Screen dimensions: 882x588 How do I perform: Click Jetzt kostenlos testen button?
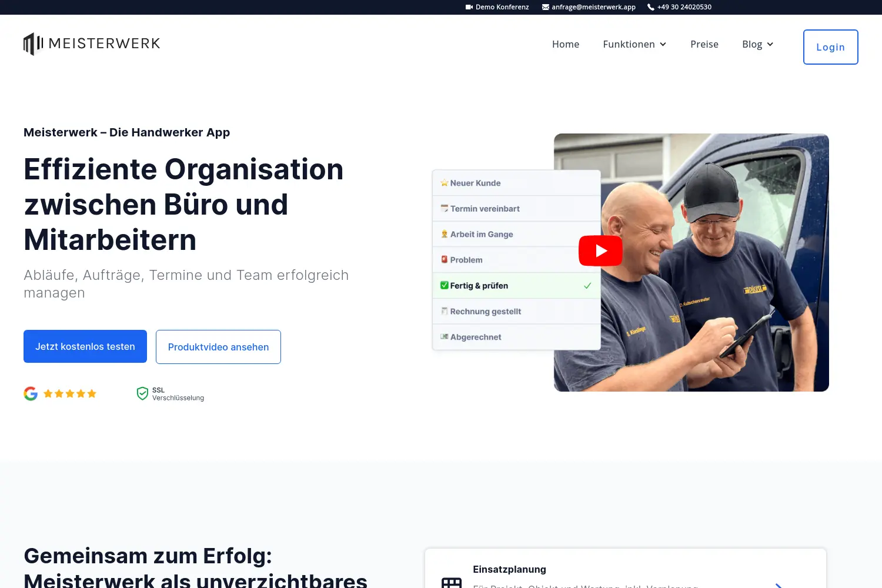tap(85, 346)
